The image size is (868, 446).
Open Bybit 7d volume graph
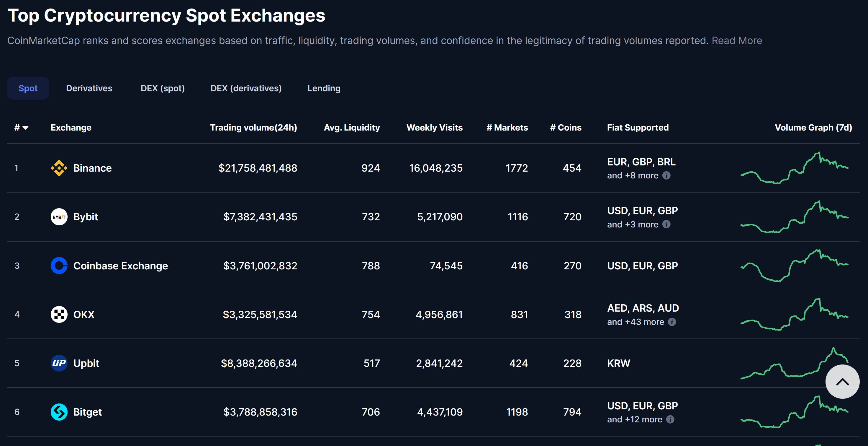794,217
